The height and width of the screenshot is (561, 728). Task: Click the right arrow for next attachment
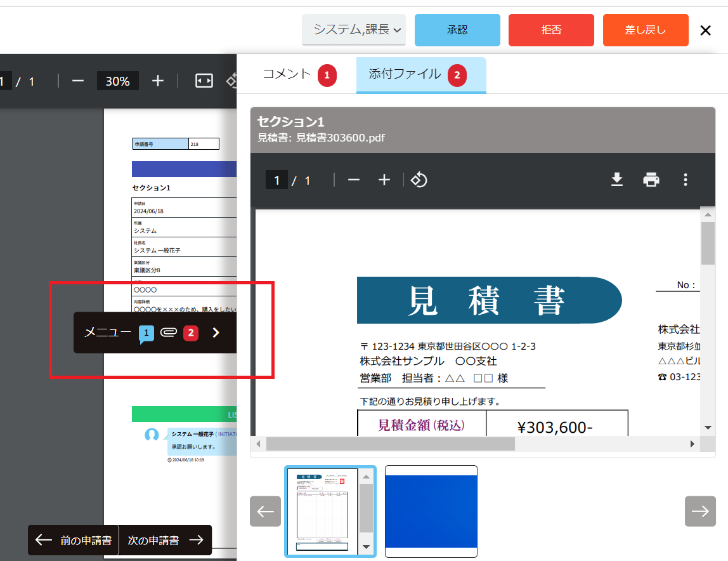700,511
